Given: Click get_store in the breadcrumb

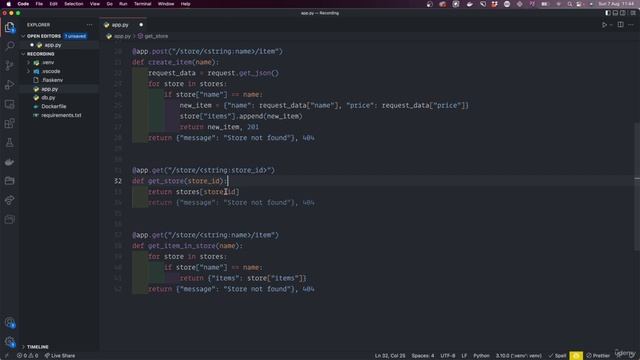Looking at the screenshot, I should point(156,36).
